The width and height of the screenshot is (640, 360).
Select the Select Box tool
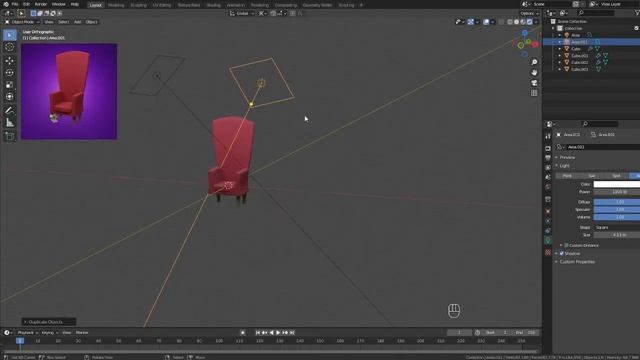tap(9, 35)
